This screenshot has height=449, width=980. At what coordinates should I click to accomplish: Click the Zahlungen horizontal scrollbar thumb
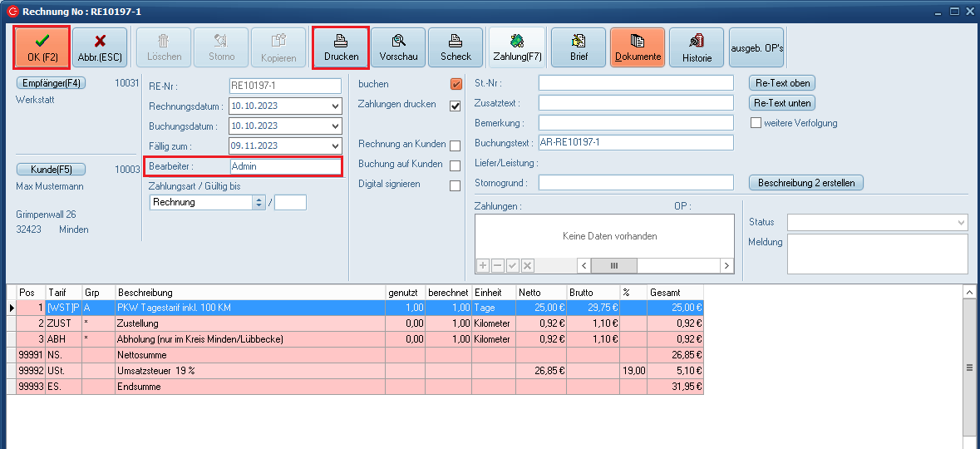(614, 265)
